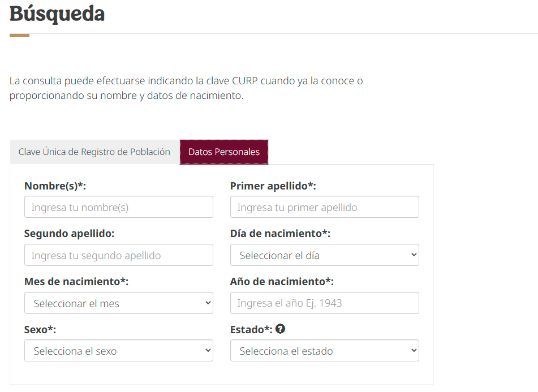Click into the Primer apellido input
Image resolution: width=538 pixels, height=392 pixels.
(324, 207)
